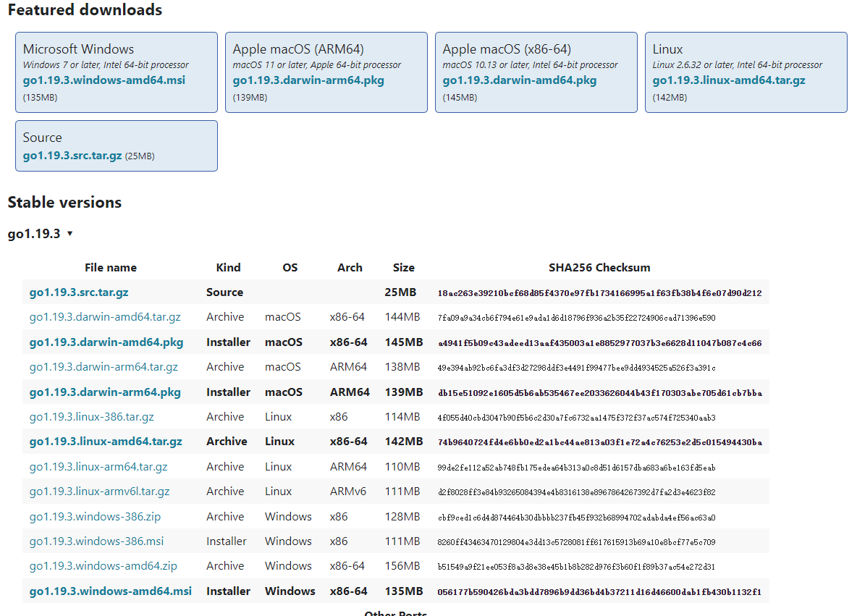The width and height of the screenshot is (857, 616).
Task: Open go1.19.3.windows-amd64.zip table link
Action: click(104, 566)
